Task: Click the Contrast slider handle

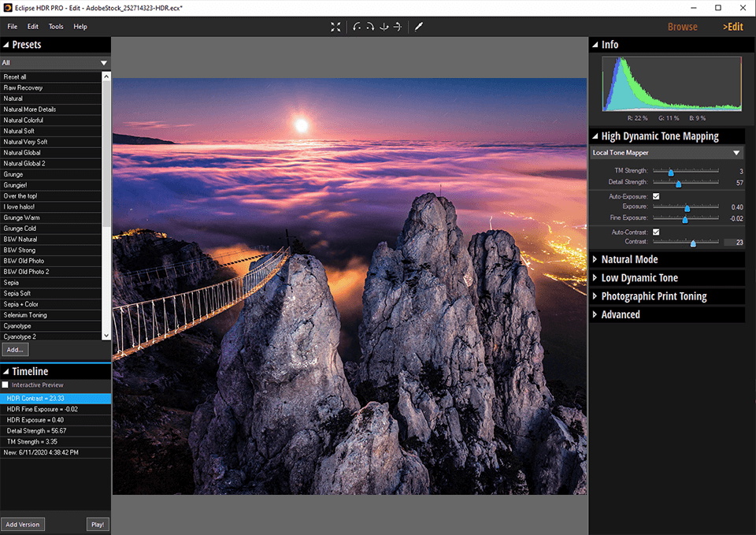Action: 692,243
